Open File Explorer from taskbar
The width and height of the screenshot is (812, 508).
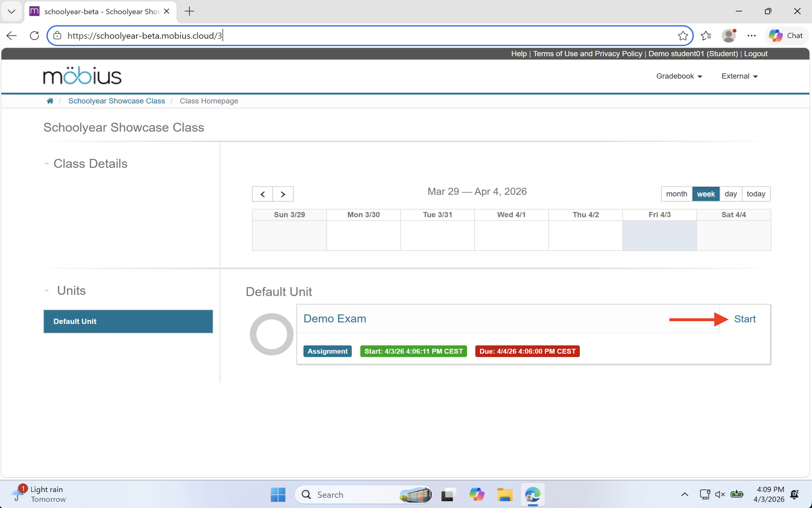coord(504,494)
